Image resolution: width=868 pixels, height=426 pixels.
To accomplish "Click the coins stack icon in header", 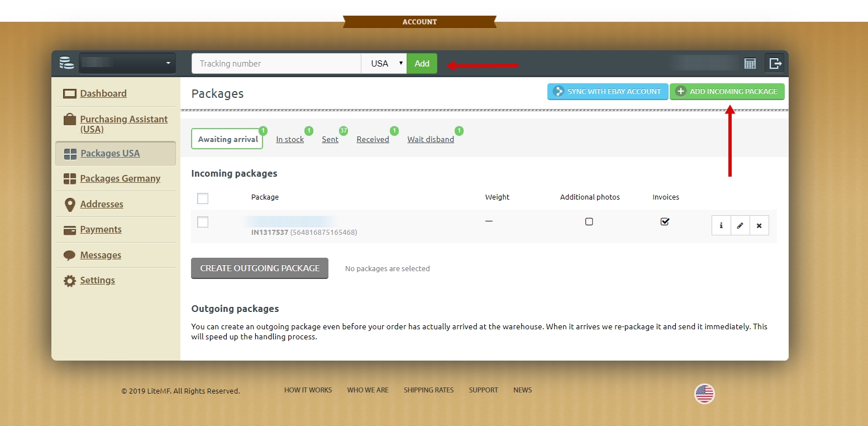I will point(66,63).
